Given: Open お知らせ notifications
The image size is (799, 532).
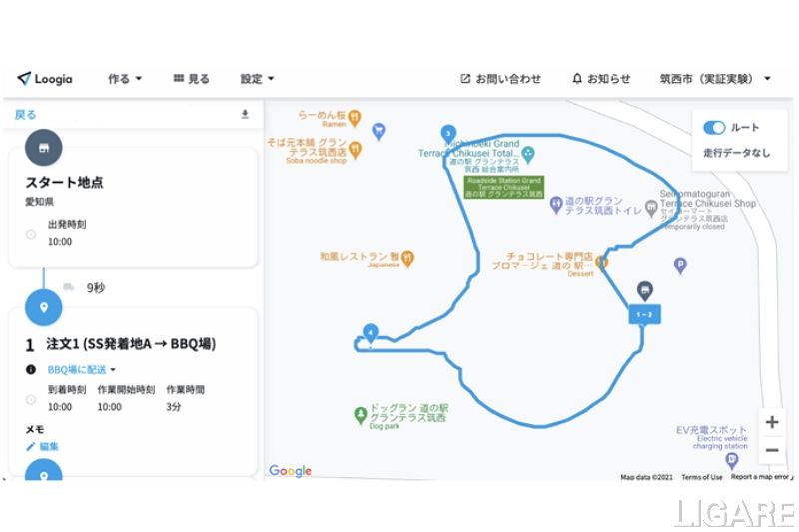Looking at the screenshot, I should pos(601,79).
